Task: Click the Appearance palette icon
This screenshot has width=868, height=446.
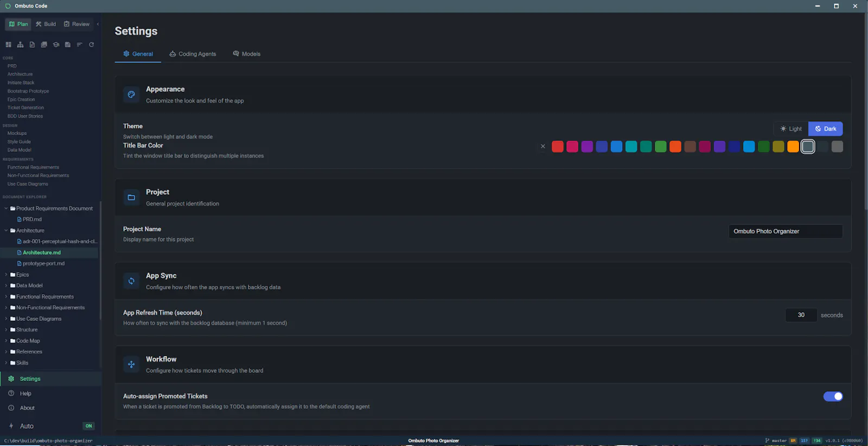Action: (x=131, y=94)
